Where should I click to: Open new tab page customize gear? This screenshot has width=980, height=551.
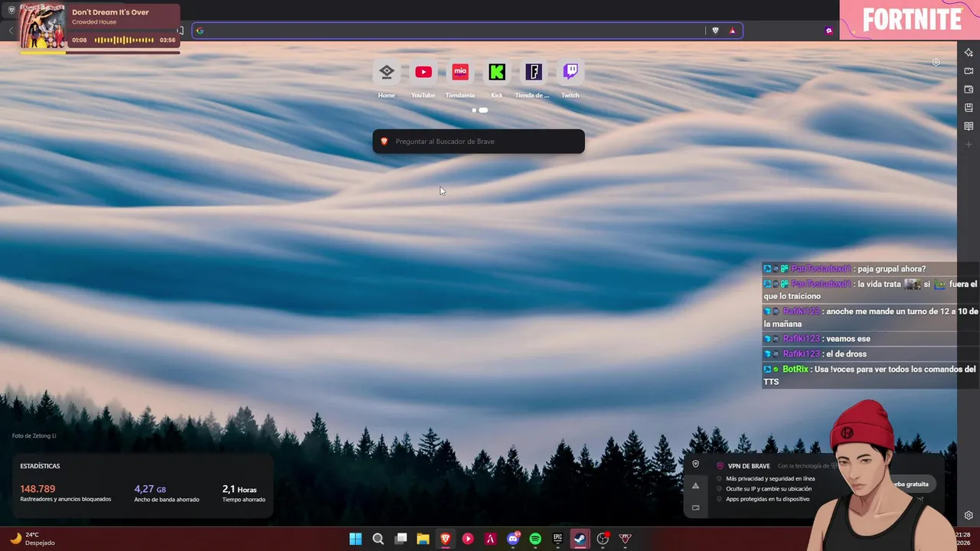pos(936,62)
